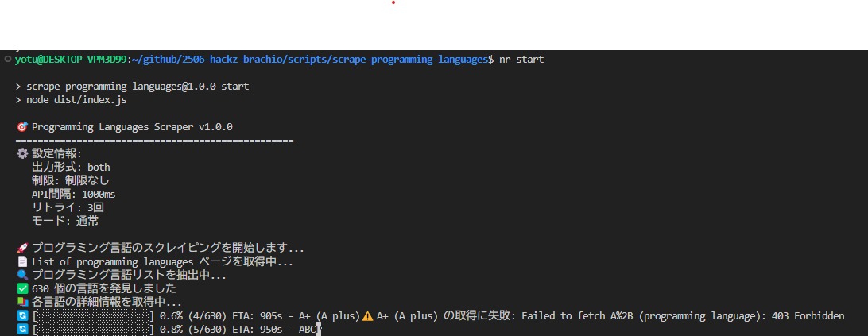Click the gear emoji next to 設定情報
This screenshot has height=336, width=868.
23,154
